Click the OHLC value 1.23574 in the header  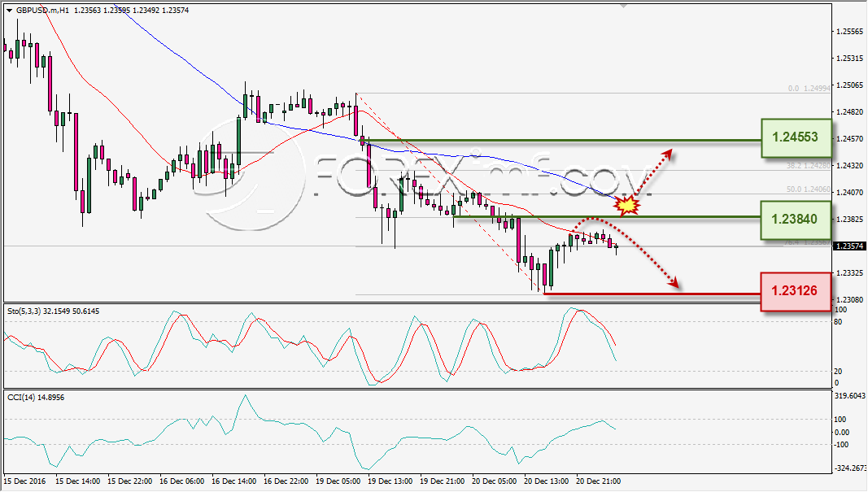point(175,10)
